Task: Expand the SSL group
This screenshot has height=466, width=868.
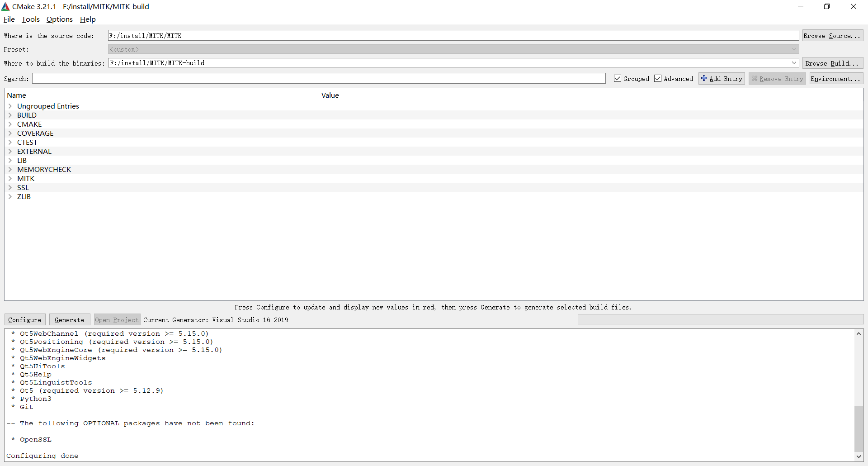Action: tap(10, 187)
